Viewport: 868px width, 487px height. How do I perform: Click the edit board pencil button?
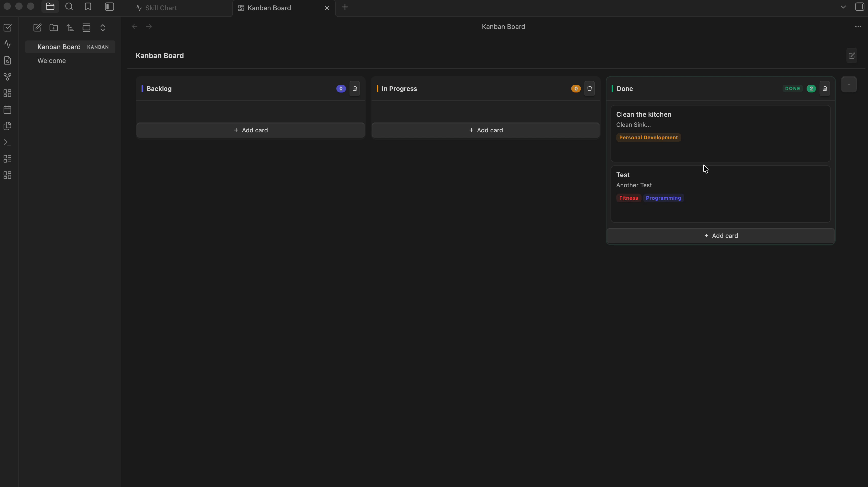tap(852, 56)
